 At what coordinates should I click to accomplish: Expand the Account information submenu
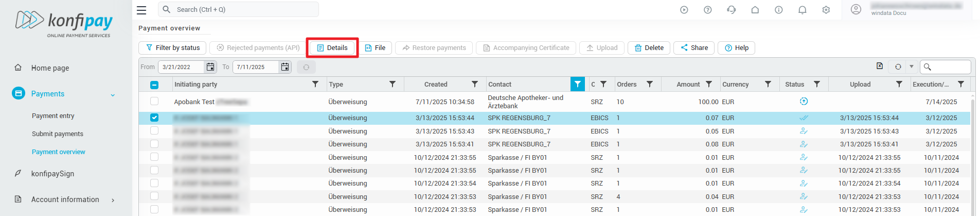coord(113,200)
